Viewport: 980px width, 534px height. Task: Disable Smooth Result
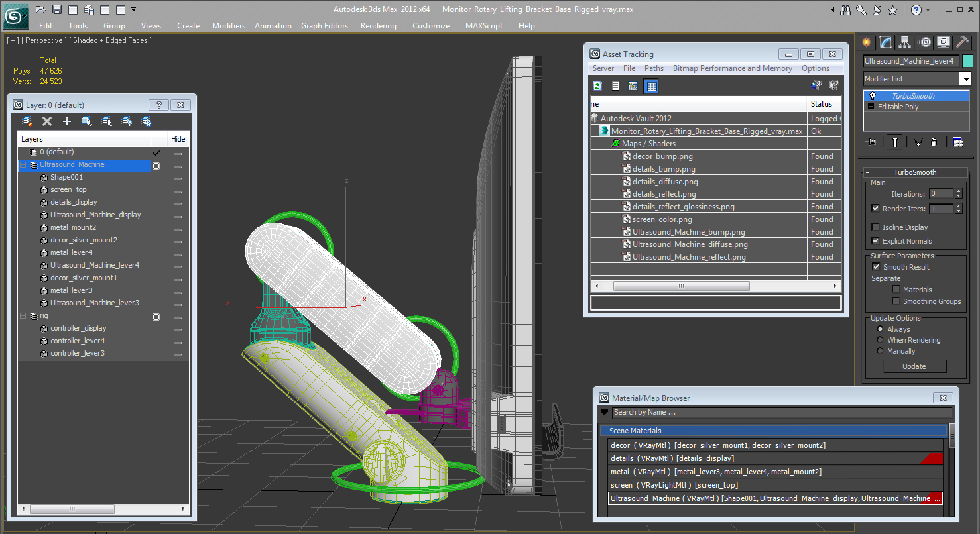(877, 266)
